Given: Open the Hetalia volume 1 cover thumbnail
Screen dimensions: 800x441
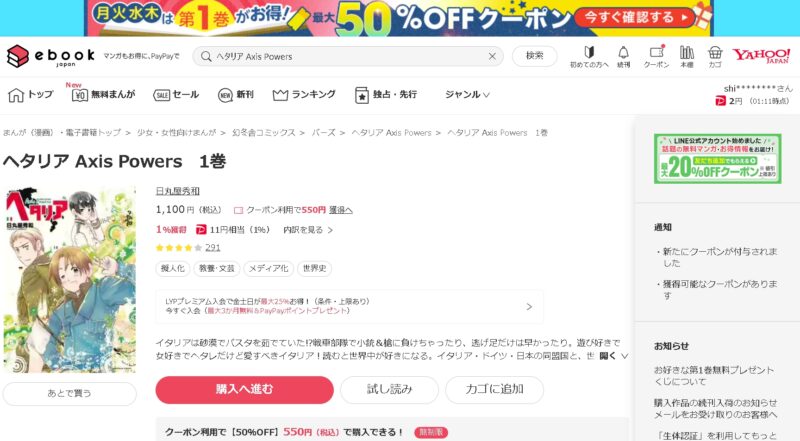Looking at the screenshot, I should tap(70, 279).
